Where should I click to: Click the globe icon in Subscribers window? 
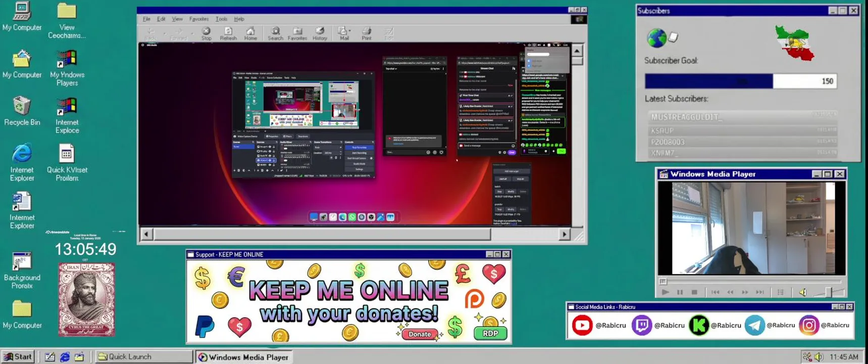pos(657,38)
